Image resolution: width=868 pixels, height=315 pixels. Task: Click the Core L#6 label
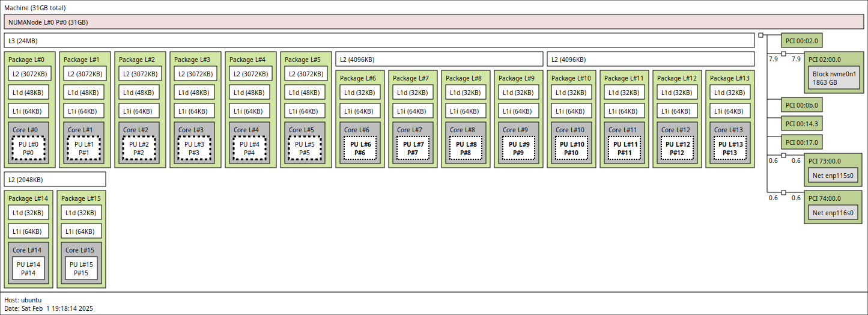tap(356, 130)
